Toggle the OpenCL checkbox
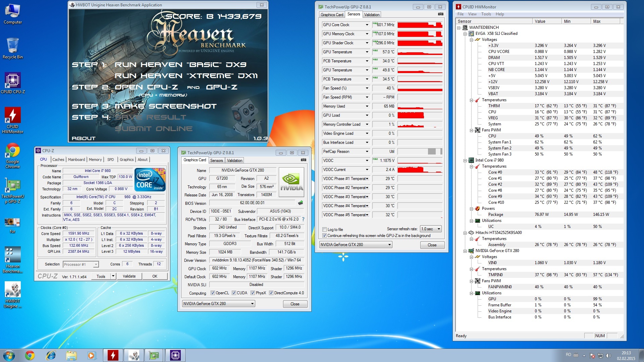This screenshot has width=644, height=362. pyautogui.click(x=213, y=293)
